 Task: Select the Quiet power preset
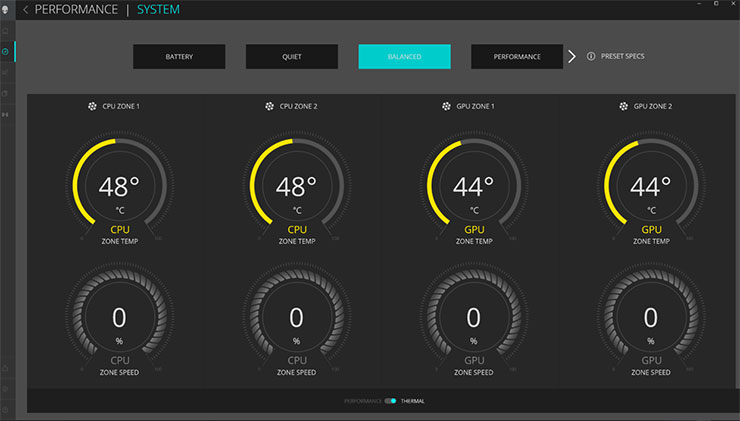(x=292, y=57)
